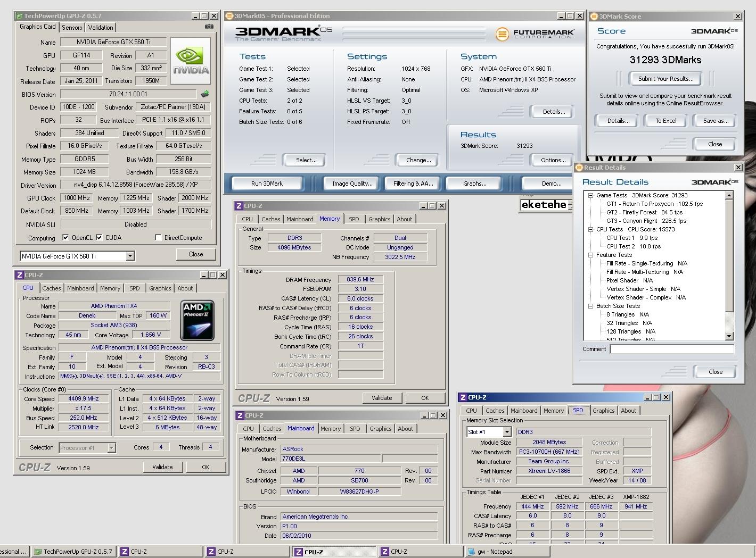
Task: Click the GPU-Z camera screenshot icon
Action: tap(209, 27)
